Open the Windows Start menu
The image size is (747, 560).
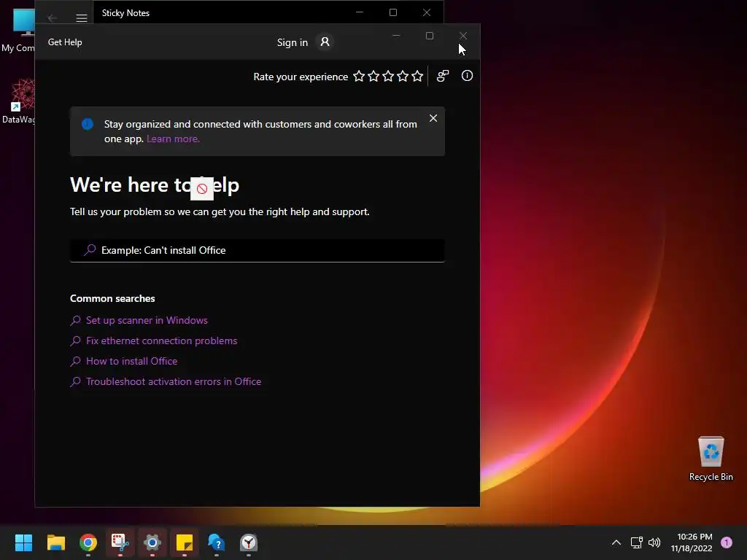(x=23, y=542)
